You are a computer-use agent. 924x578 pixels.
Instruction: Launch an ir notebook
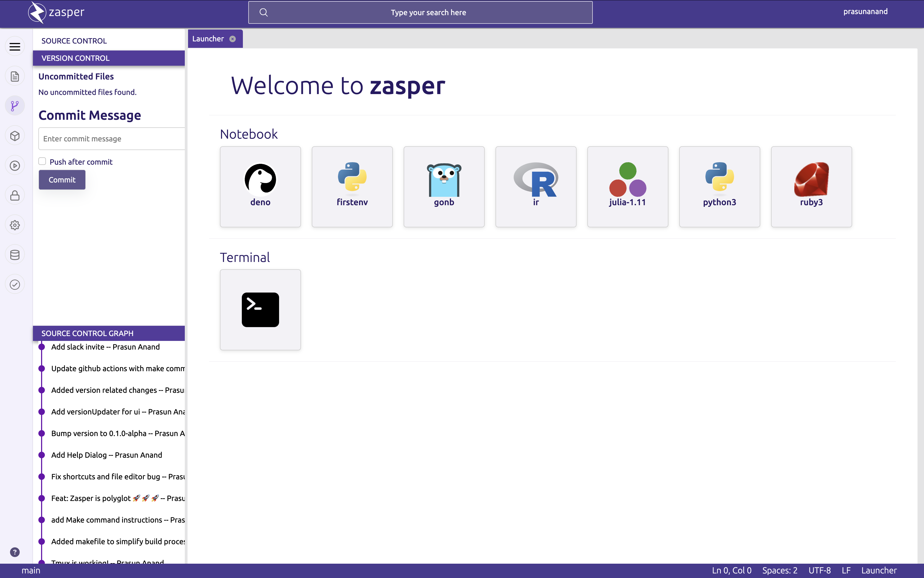(x=536, y=187)
